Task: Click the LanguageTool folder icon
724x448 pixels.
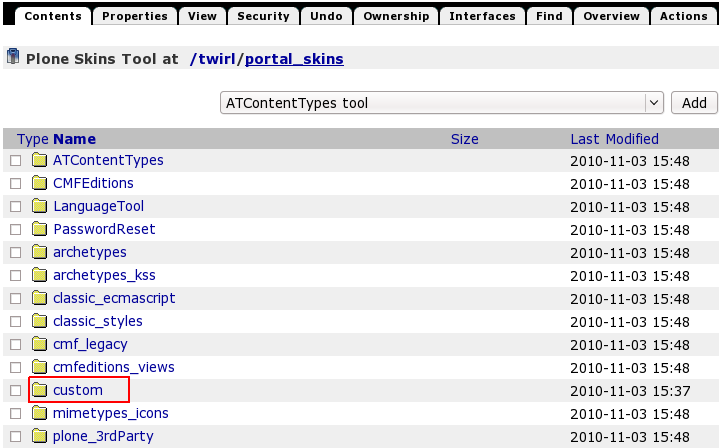Action: pyautogui.click(x=40, y=206)
